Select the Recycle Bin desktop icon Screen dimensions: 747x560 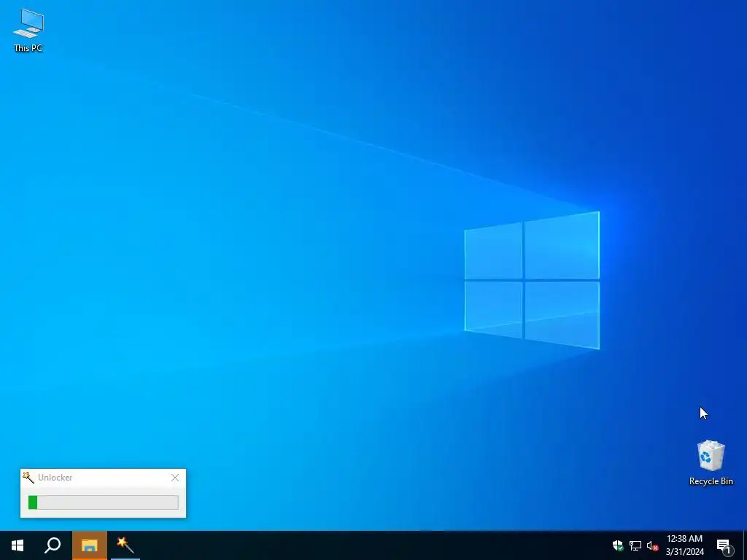[x=711, y=462]
